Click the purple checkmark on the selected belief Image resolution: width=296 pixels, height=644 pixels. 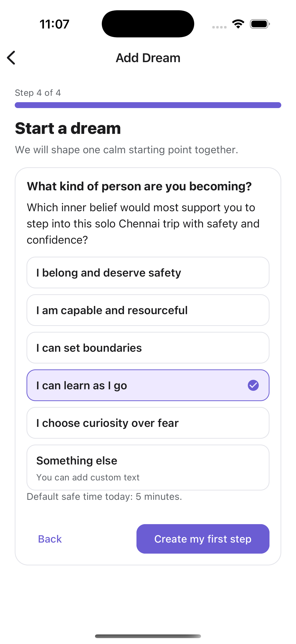click(253, 385)
